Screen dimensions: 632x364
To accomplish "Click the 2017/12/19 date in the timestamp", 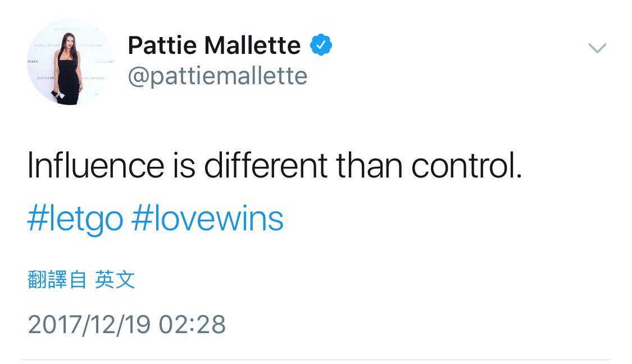I will [89, 325].
